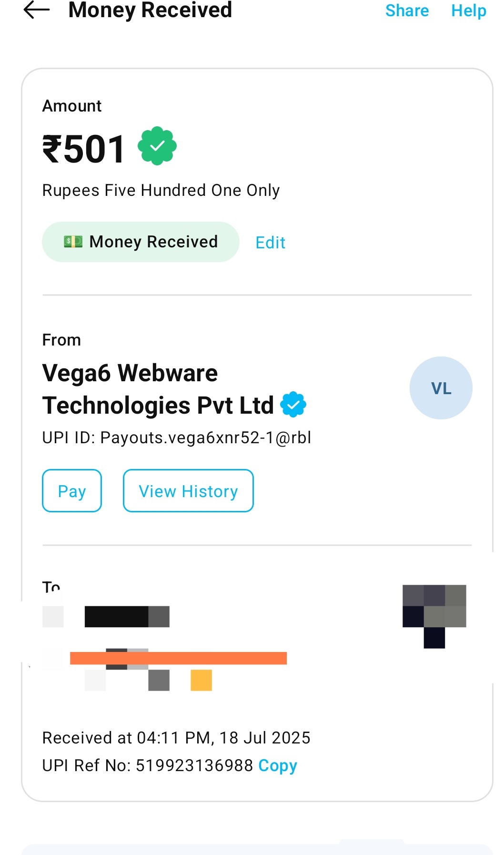
Task: Tap the sender UPI ID text
Action: point(177,438)
